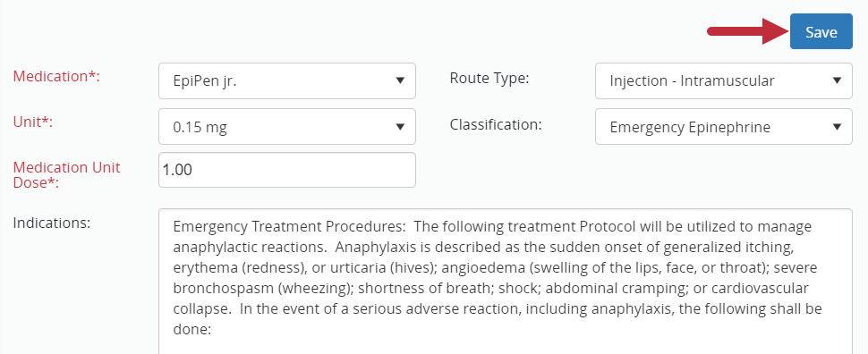The width and height of the screenshot is (868, 354).
Task: Open the Unit dropdown showing 0.15 mg
Action: (x=286, y=127)
